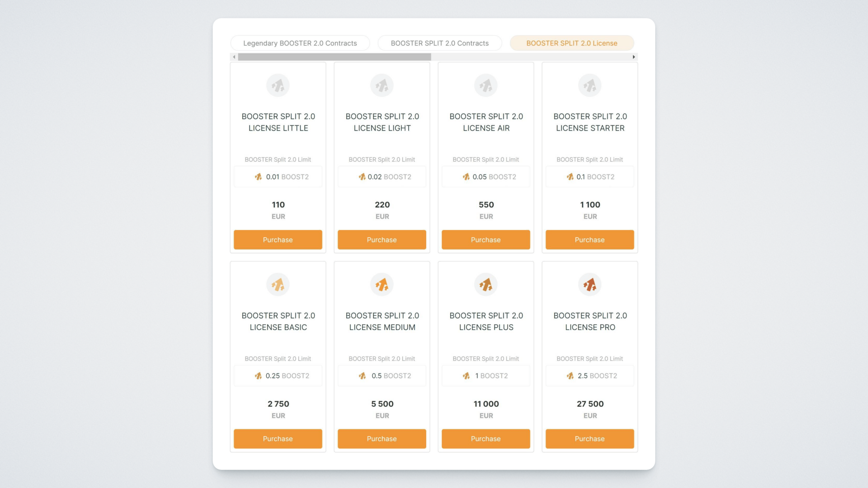Image resolution: width=868 pixels, height=488 pixels.
Task: Click the LICENSE PLUS rocket icon
Action: click(x=486, y=285)
